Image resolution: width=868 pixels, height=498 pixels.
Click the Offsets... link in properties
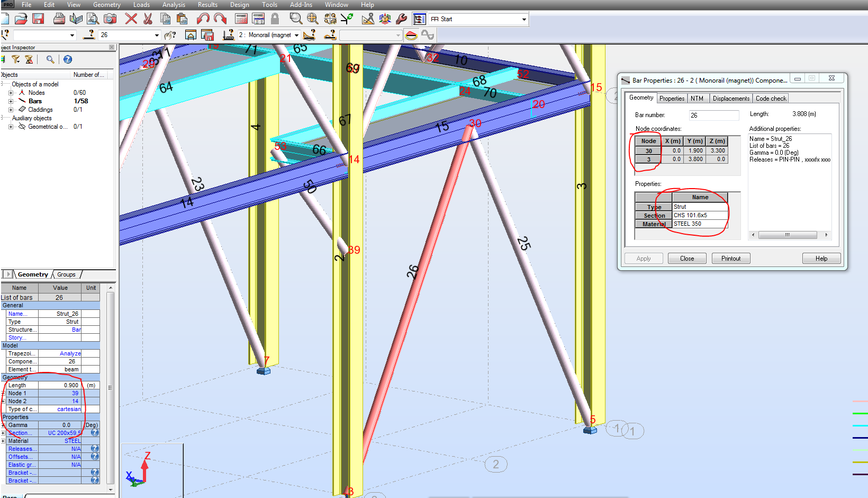tap(20, 457)
